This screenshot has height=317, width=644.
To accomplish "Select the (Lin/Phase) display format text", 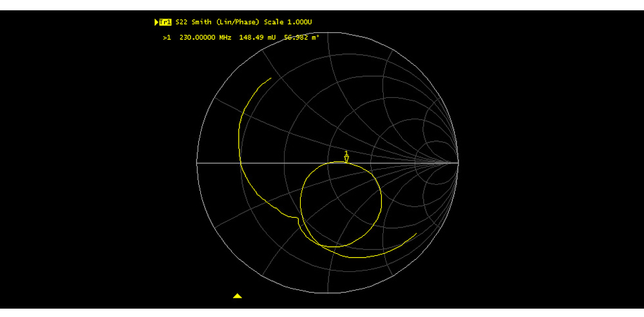I will pyautogui.click(x=239, y=23).
